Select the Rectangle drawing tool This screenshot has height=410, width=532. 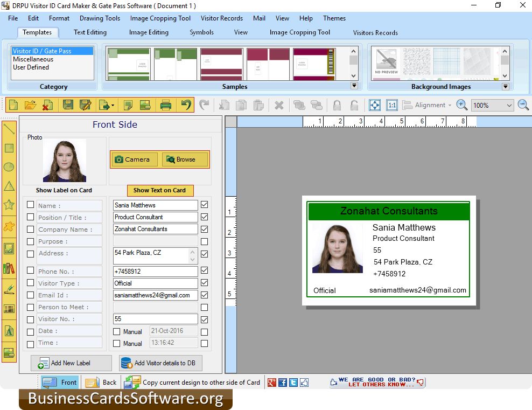[9, 148]
